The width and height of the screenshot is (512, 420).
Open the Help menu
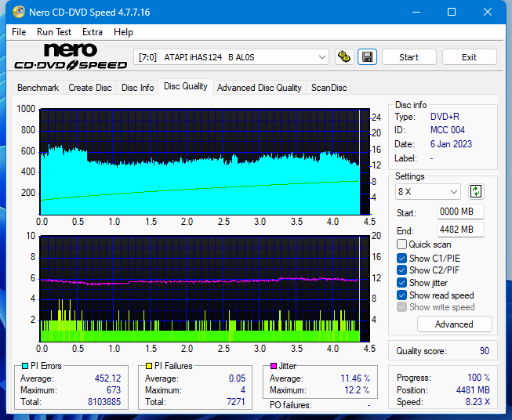(x=123, y=32)
